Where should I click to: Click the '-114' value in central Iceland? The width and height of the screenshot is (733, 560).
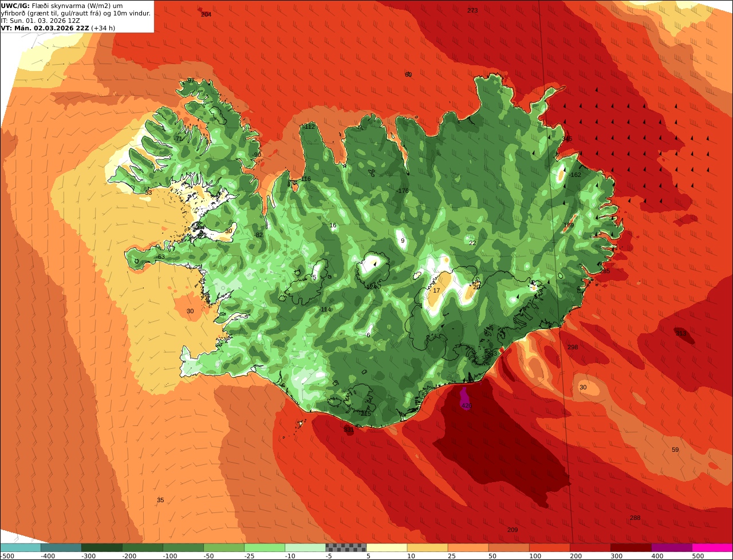[x=325, y=310]
